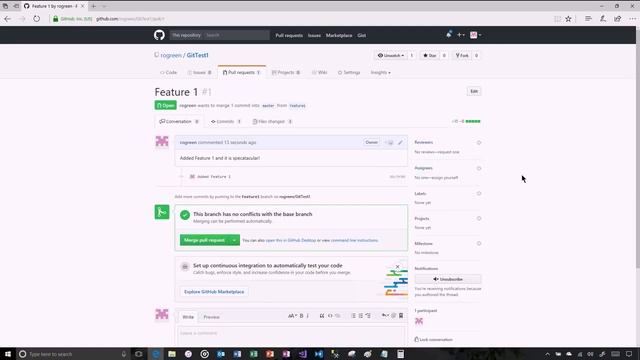Click Lock conversation link

pyautogui.click(x=433, y=340)
